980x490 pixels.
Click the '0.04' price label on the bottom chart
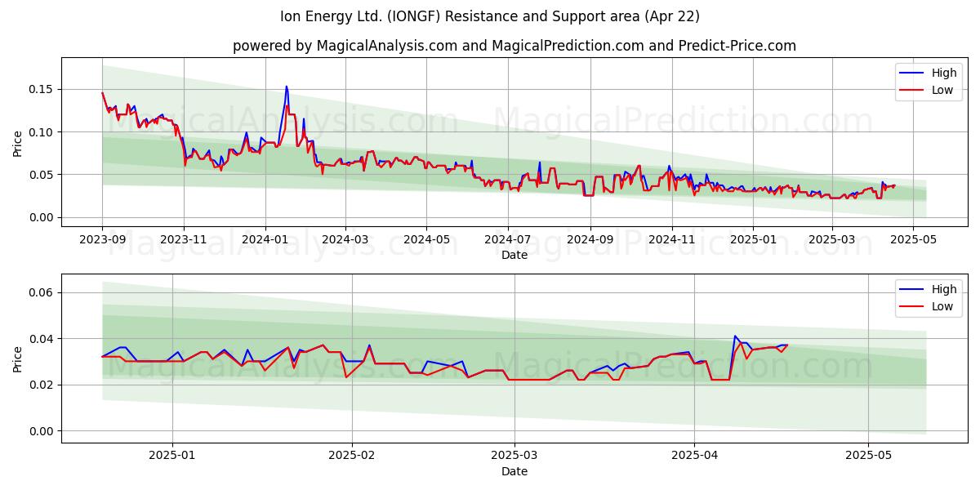(42, 338)
